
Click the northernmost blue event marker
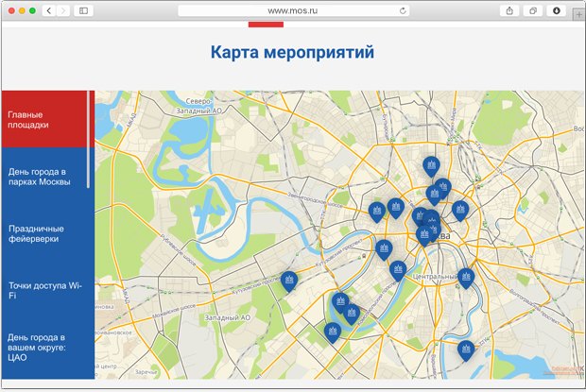[431, 166]
